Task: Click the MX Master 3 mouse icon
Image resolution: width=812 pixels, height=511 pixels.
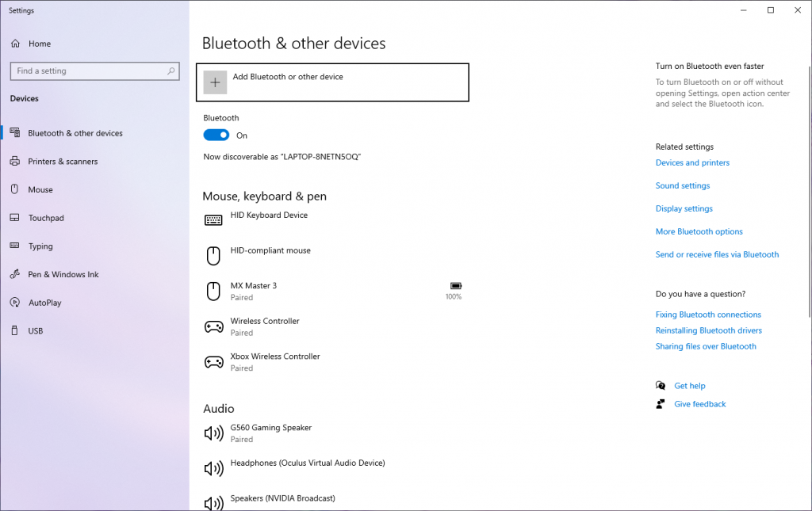Action: [213, 292]
